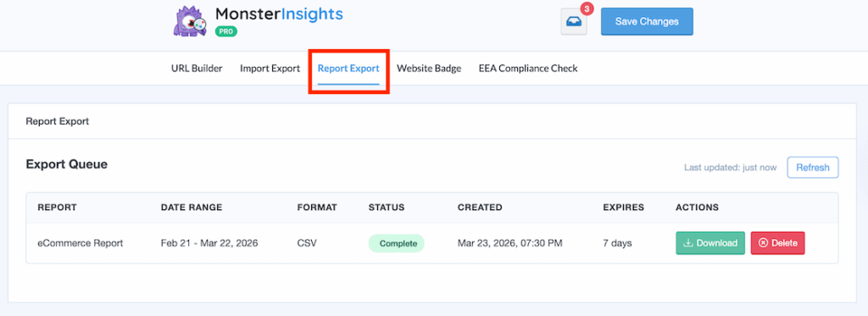Switch to Import Export tab
This screenshot has width=868, height=316.
point(270,69)
